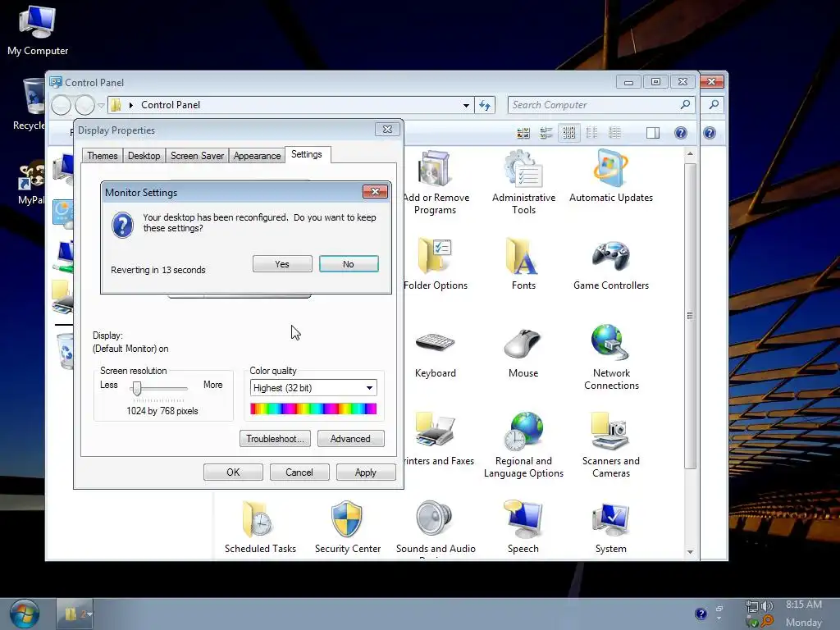The image size is (840, 630).
Task: Click the address bar refresh button
Action: click(486, 106)
